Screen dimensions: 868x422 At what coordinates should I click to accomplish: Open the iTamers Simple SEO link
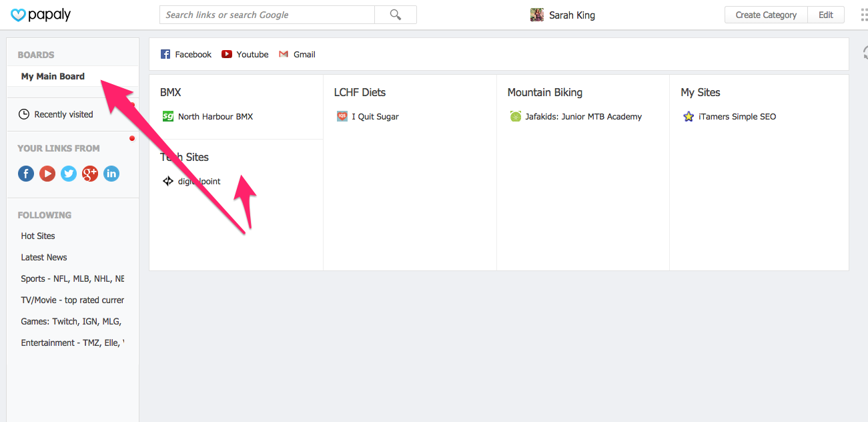pos(737,116)
